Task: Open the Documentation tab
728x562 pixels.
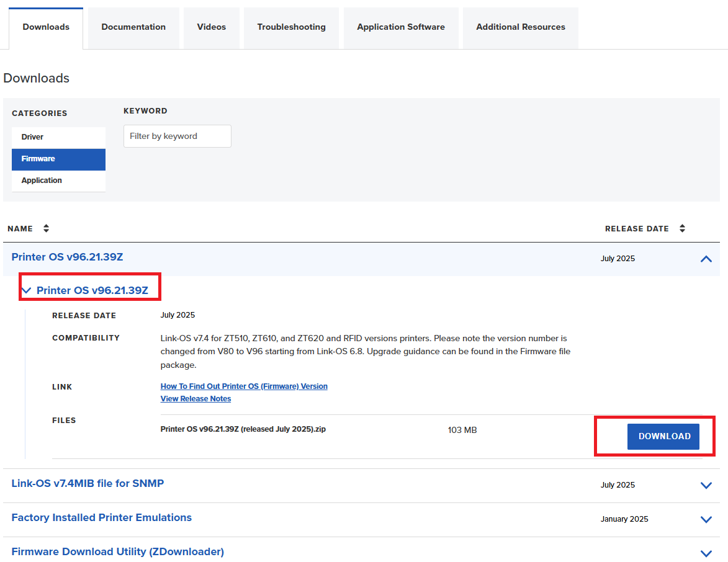Action: [x=133, y=27]
